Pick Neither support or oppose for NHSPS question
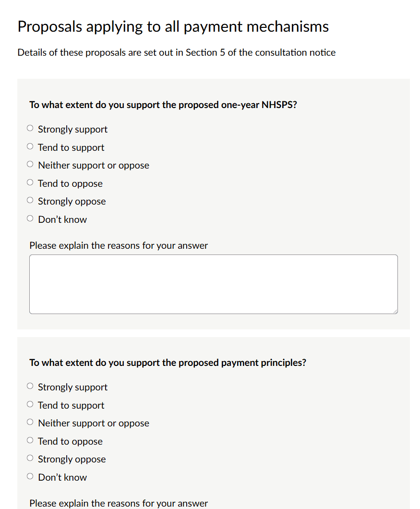420x509 pixels. tap(30, 165)
